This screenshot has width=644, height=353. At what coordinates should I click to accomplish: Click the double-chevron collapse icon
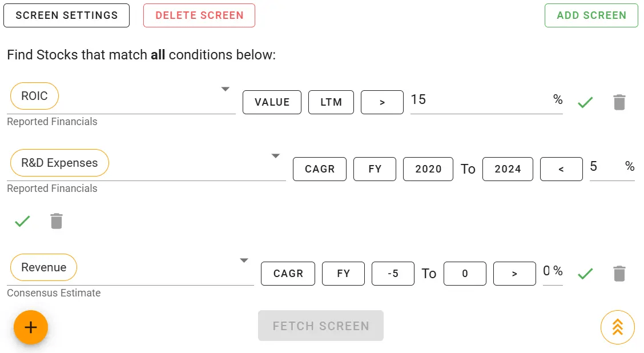pos(617,327)
